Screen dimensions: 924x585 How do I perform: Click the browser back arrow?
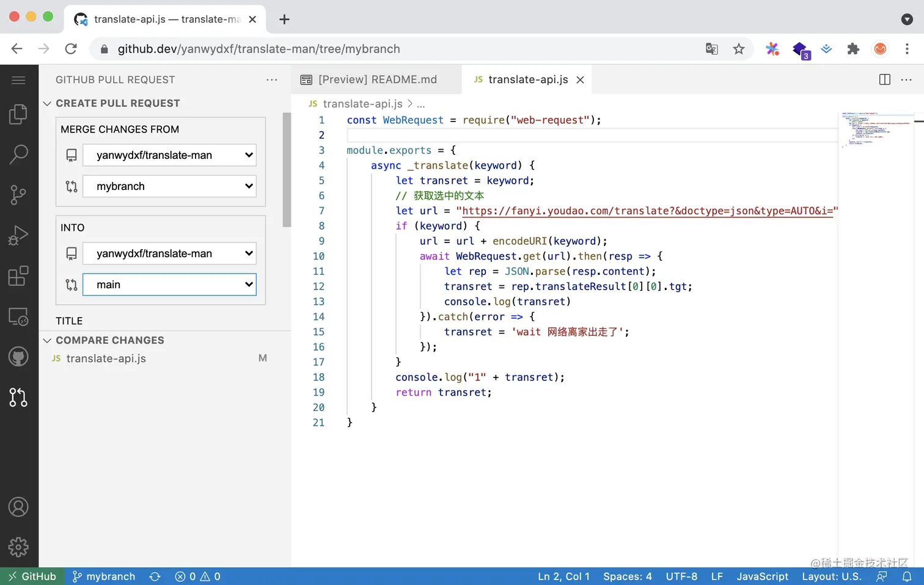[17, 49]
